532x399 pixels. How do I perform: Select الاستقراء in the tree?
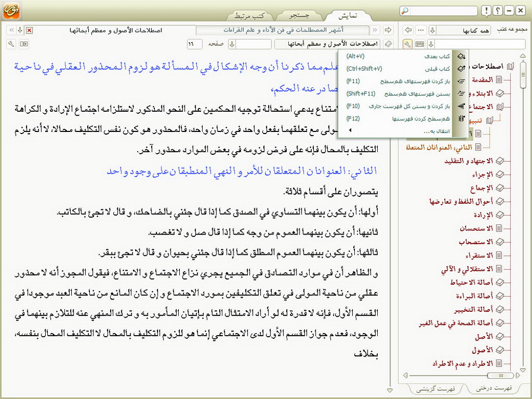(479, 255)
